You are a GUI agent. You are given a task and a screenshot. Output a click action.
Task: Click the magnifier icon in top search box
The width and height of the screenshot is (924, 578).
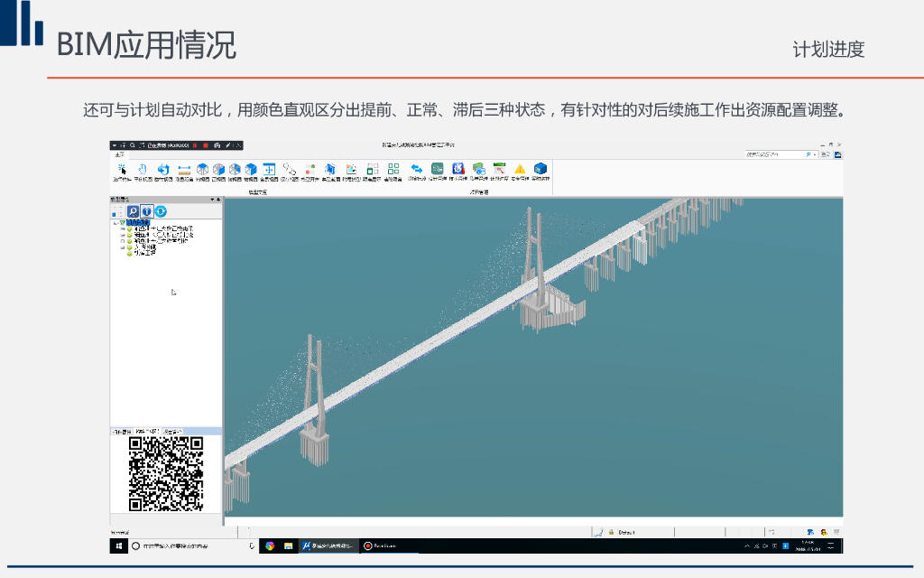point(808,154)
